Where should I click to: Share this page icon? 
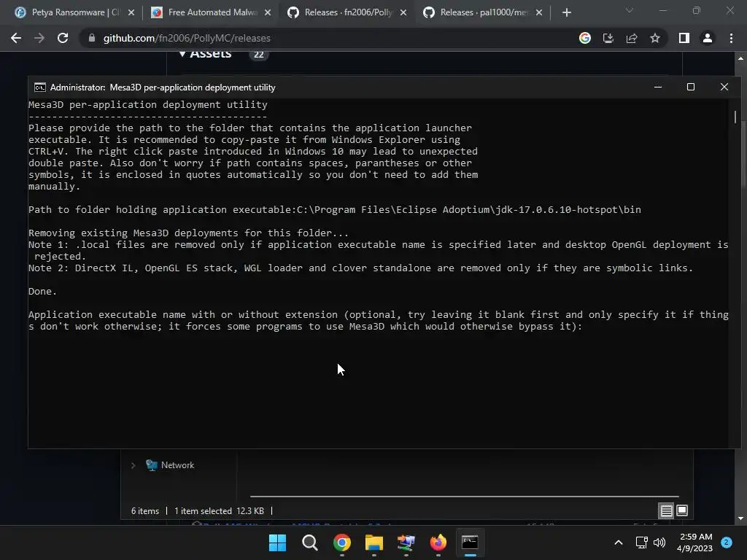(632, 38)
